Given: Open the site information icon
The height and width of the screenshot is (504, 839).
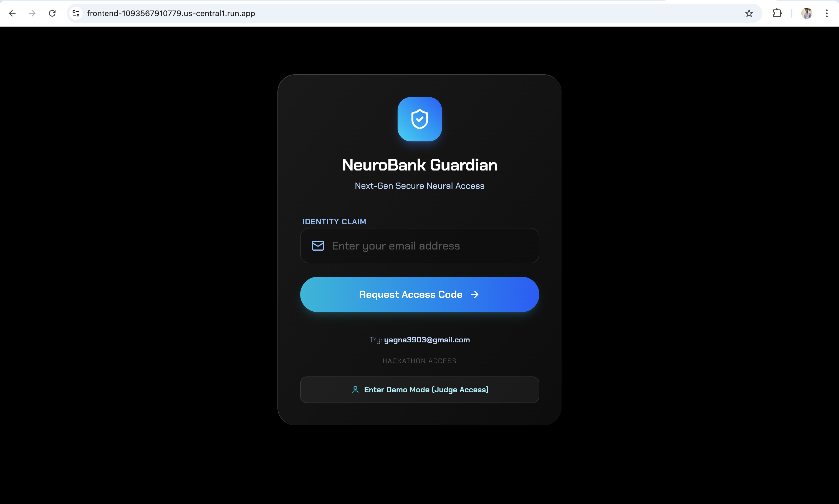Looking at the screenshot, I should click(76, 13).
